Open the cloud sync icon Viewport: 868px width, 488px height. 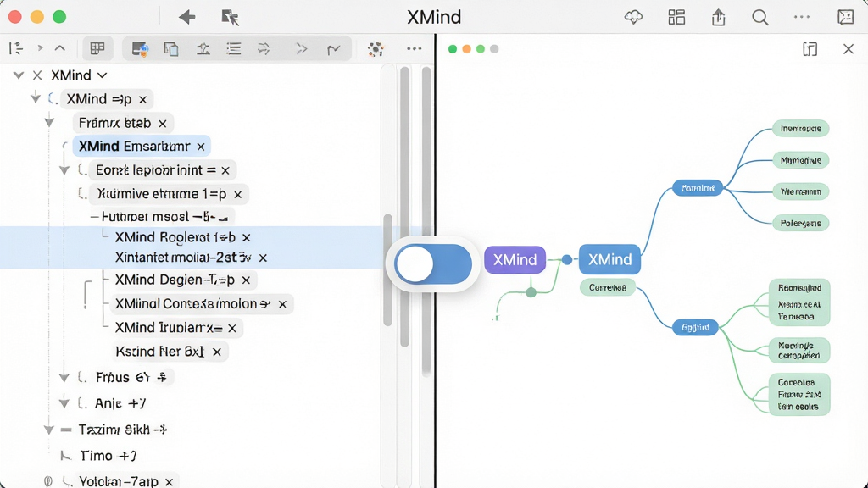pos(633,17)
